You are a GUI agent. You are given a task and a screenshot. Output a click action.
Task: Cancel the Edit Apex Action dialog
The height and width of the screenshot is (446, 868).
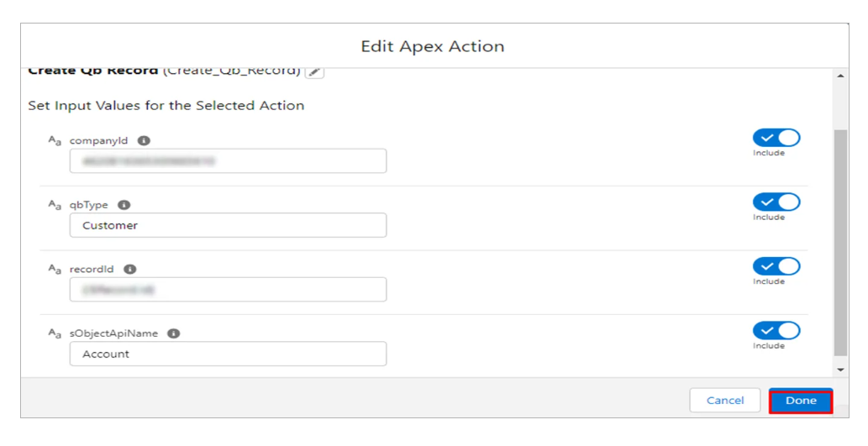[x=724, y=401]
